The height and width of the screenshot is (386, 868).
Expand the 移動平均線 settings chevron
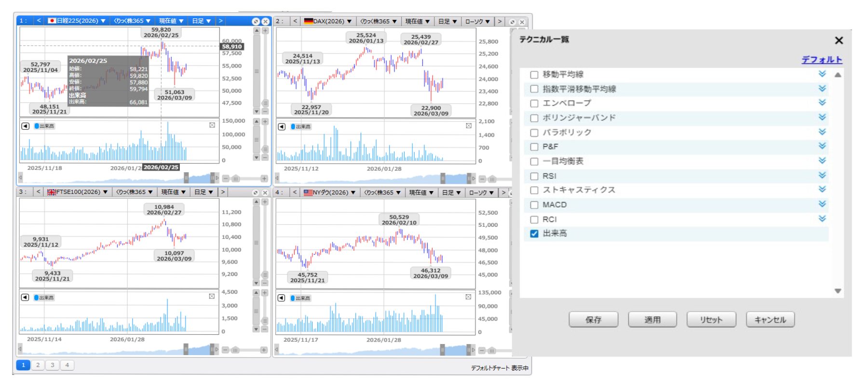(x=822, y=74)
